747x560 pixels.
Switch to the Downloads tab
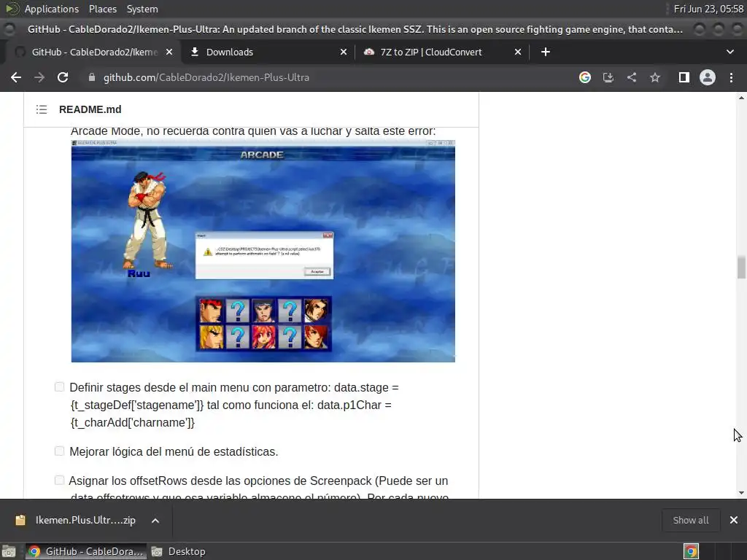point(268,52)
